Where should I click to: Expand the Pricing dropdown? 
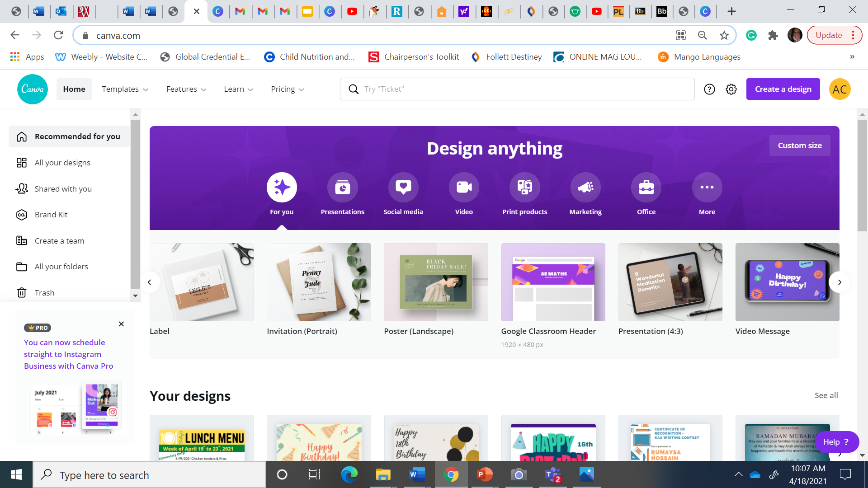click(287, 89)
